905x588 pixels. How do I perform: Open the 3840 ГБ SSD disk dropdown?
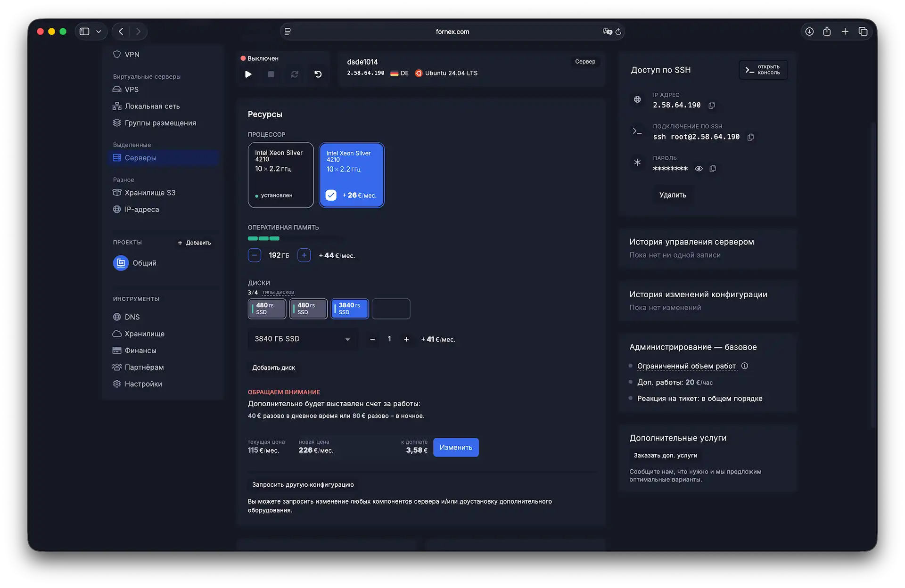point(302,339)
